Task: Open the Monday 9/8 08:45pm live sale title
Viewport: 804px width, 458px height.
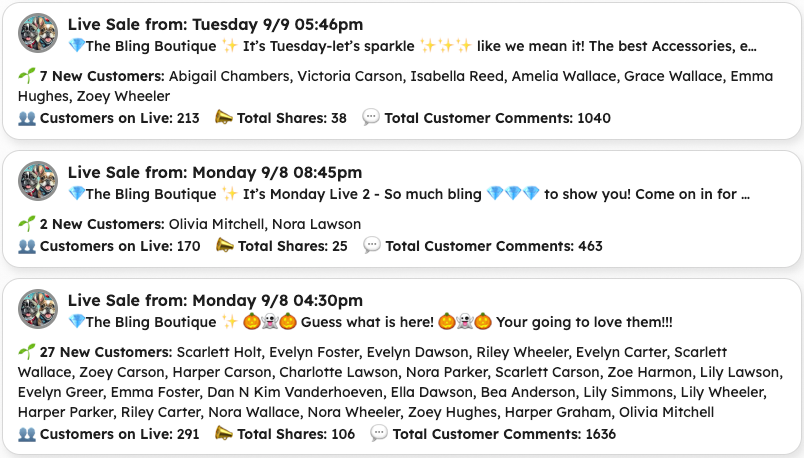Action: click(215, 172)
